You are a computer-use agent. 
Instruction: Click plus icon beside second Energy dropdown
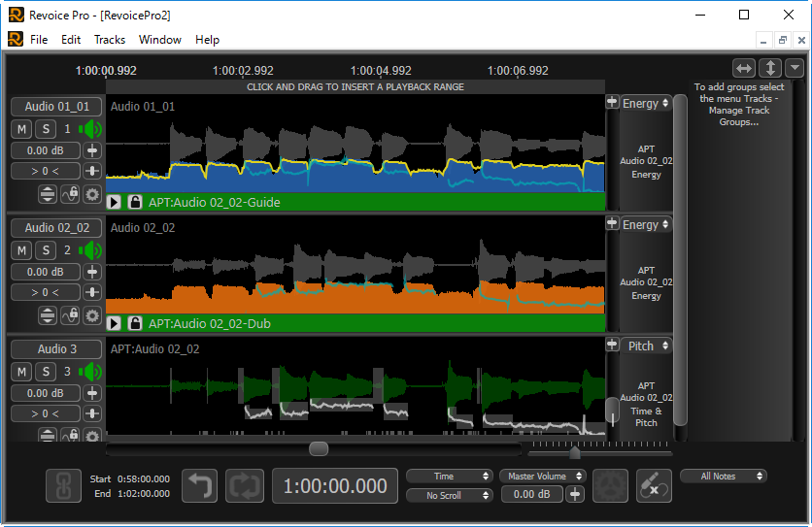pos(612,223)
